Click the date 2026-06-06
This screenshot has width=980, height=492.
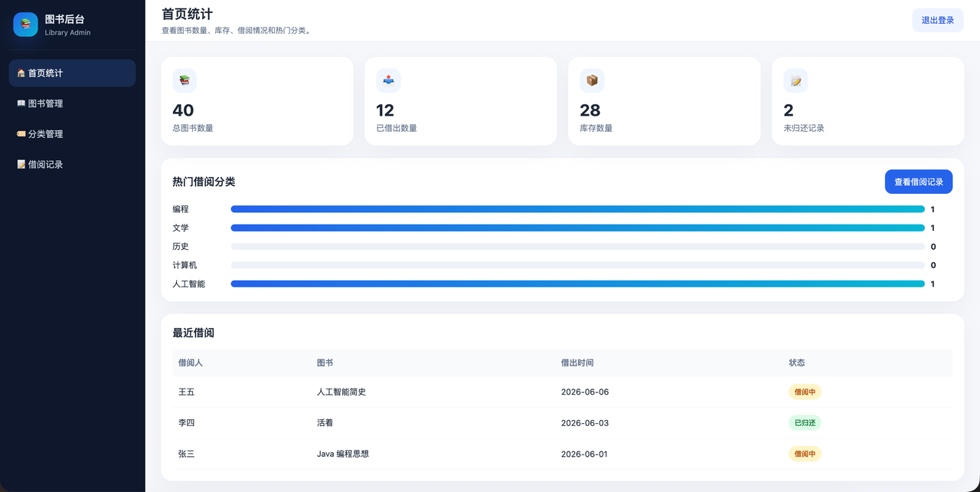pos(585,392)
